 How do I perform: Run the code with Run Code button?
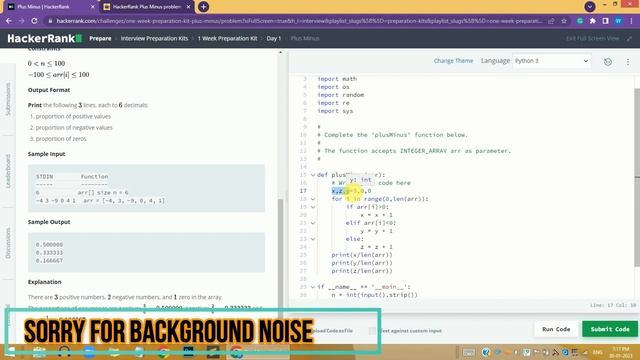(556, 329)
